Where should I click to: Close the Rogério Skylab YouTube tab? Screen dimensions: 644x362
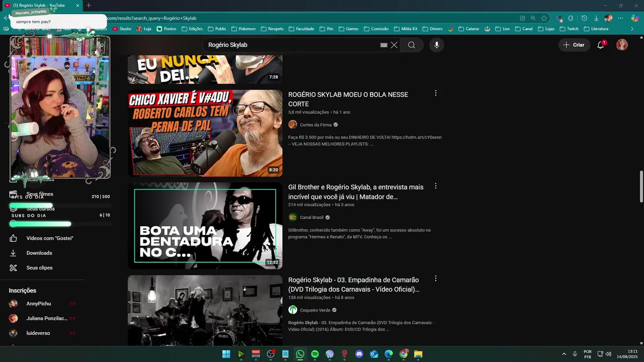[77, 6]
